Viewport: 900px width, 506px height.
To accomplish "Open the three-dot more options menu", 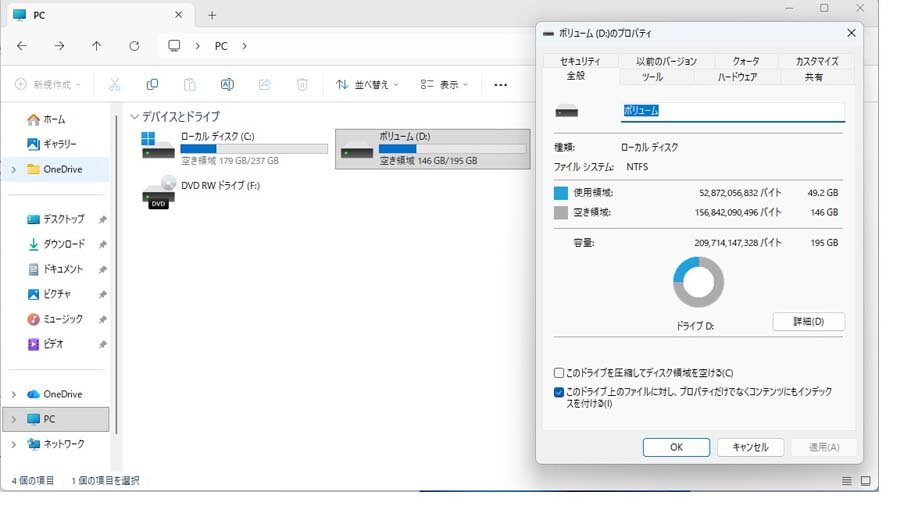I will click(x=501, y=85).
